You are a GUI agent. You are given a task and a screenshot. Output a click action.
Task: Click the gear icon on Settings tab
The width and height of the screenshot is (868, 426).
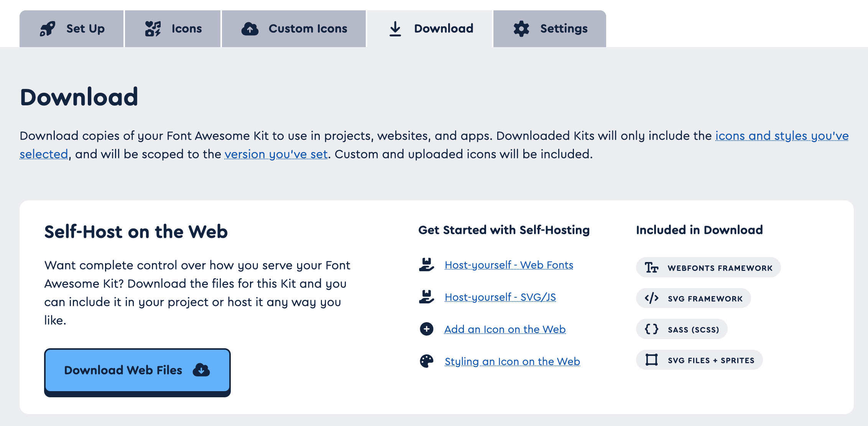pos(521,29)
